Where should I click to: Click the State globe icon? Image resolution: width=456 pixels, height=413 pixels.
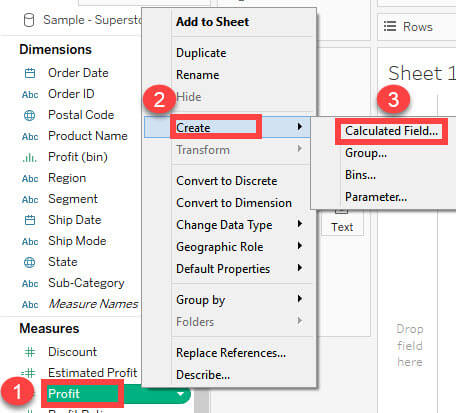(x=30, y=262)
